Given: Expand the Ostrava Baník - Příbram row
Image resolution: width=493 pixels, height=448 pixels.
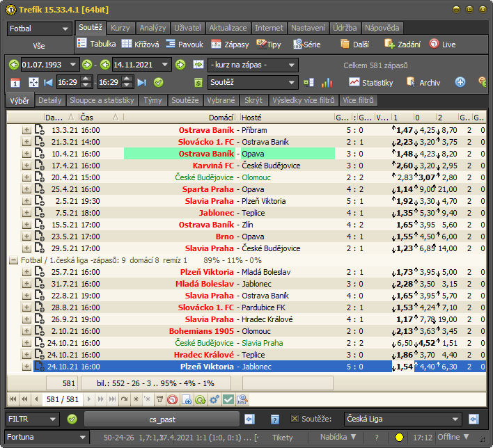Looking at the screenshot, I should 26,130.
